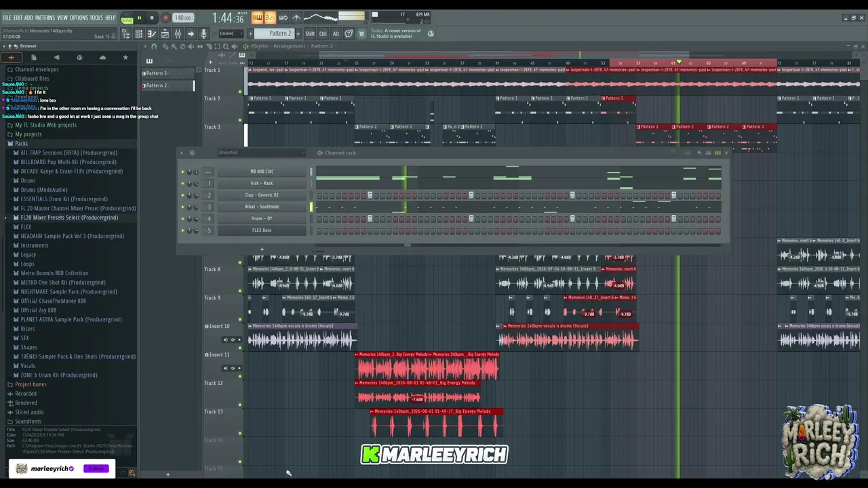Select the Snare - DY channel button

point(262,218)
